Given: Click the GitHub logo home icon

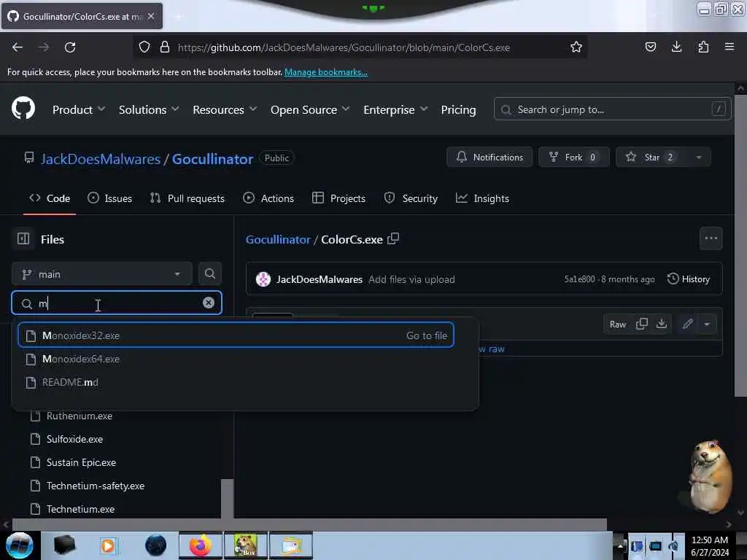Looking at the screenshot, I should point(23,109).
